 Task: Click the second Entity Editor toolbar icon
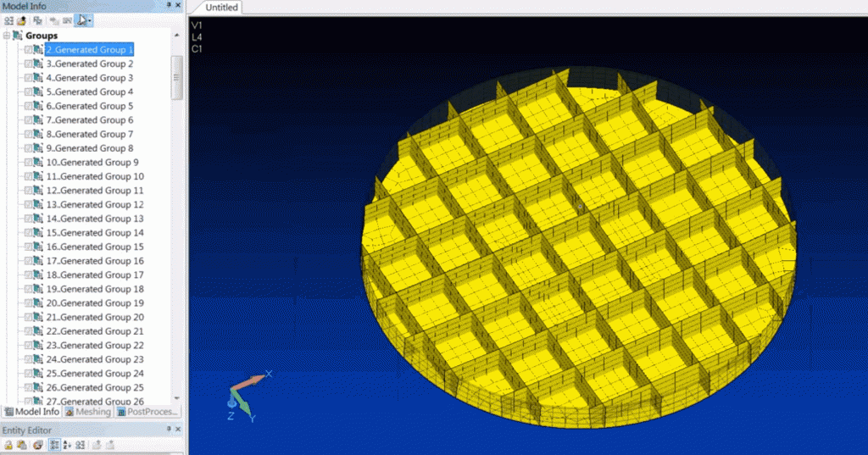point(21,445)
